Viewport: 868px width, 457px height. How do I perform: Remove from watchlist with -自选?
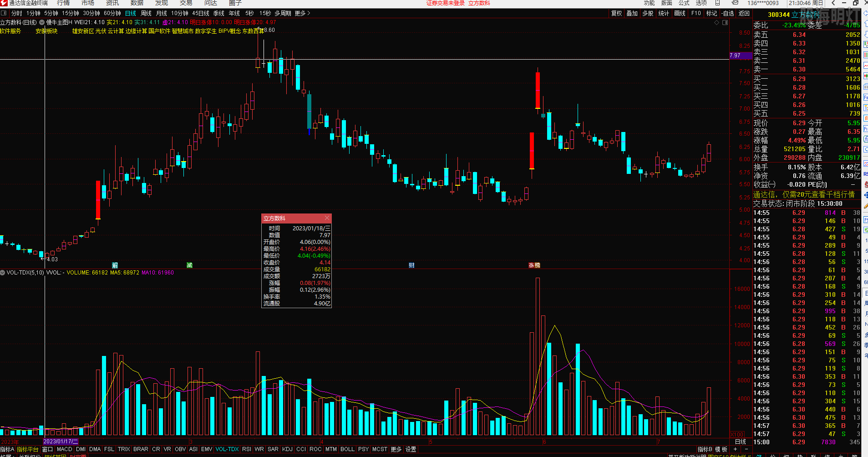(x=728, y=13)
